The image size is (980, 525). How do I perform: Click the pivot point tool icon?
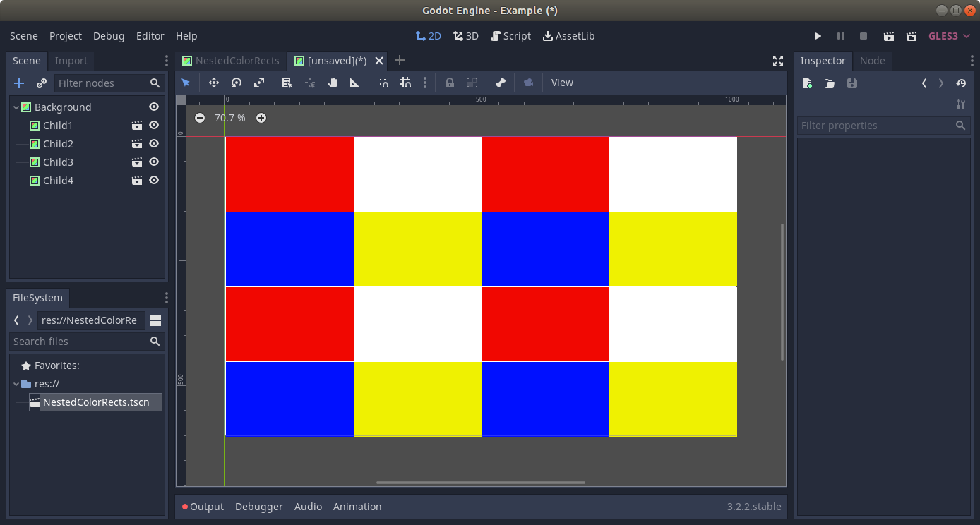point(310,83)
